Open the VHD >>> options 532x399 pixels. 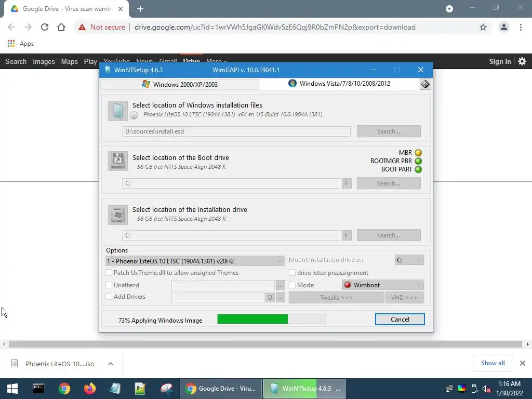pyautogui.click(x=404, y=298)
